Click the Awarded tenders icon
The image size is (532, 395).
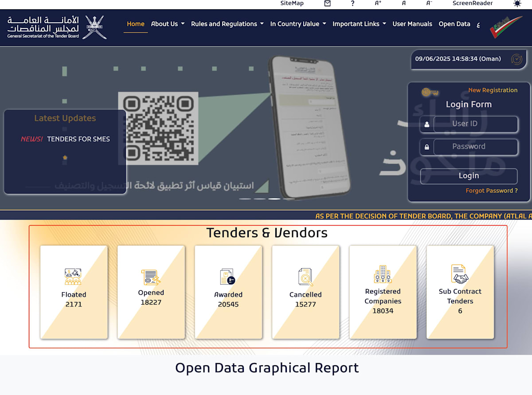pos(228,277)
